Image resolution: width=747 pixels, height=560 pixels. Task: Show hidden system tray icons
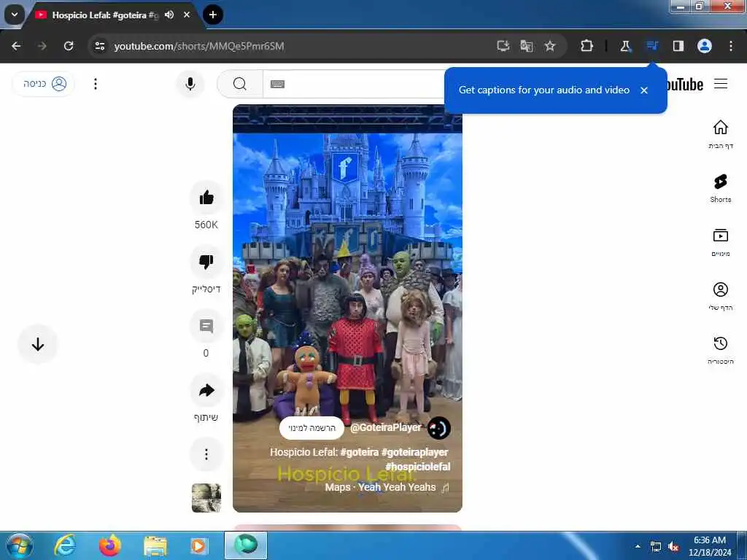638,546
